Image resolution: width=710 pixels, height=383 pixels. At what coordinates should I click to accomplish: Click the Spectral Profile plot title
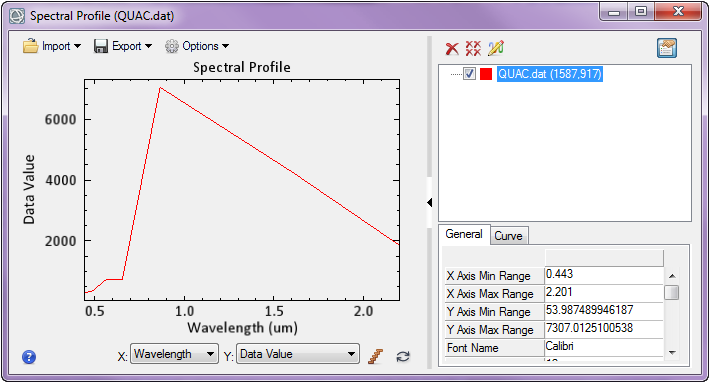coord(242,67)
